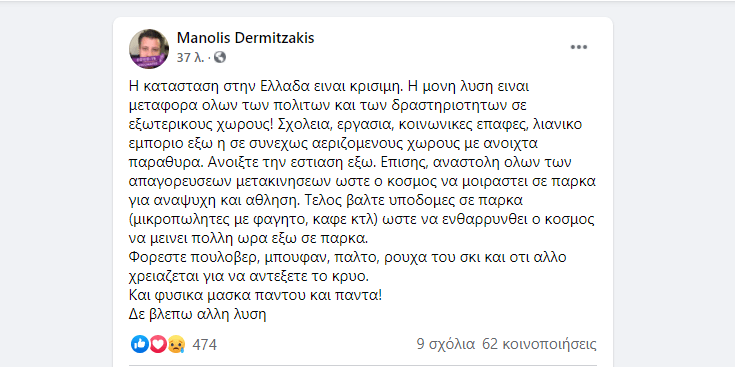This screenshot has height=367, width=735.
Task: Open the Manolis Dermitzakis profile name link
Action: click(246, 38)
